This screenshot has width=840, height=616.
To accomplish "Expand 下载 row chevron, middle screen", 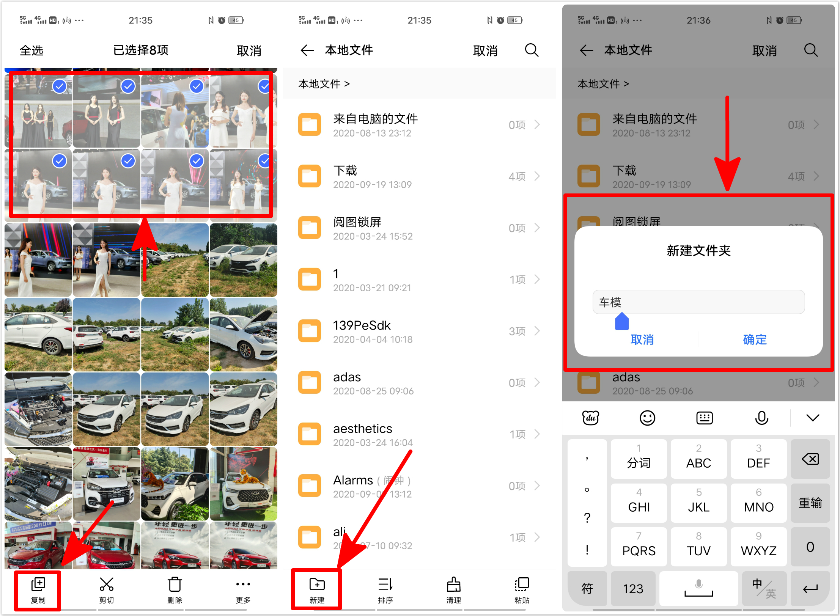I will [537, 176].
